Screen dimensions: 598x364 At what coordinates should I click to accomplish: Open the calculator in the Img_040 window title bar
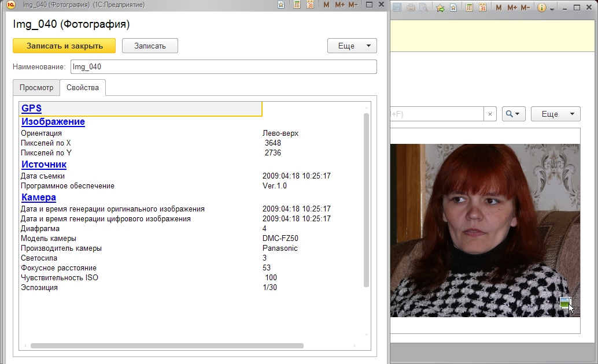297,5
